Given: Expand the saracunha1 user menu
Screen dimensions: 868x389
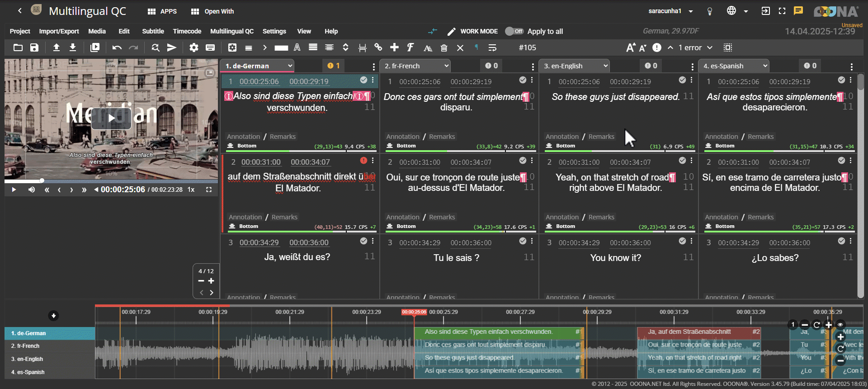Looking at the screenshot, I should [x=691, y=11].
